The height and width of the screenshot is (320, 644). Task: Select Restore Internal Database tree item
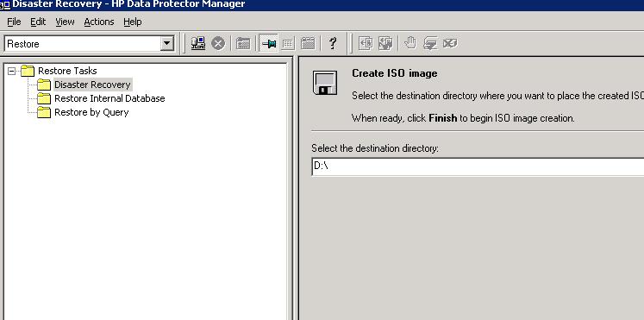[x=109, y=98]
